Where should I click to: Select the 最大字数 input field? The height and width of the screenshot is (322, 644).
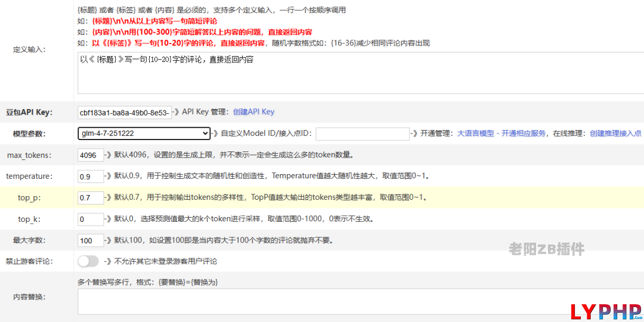click(91, 240)
